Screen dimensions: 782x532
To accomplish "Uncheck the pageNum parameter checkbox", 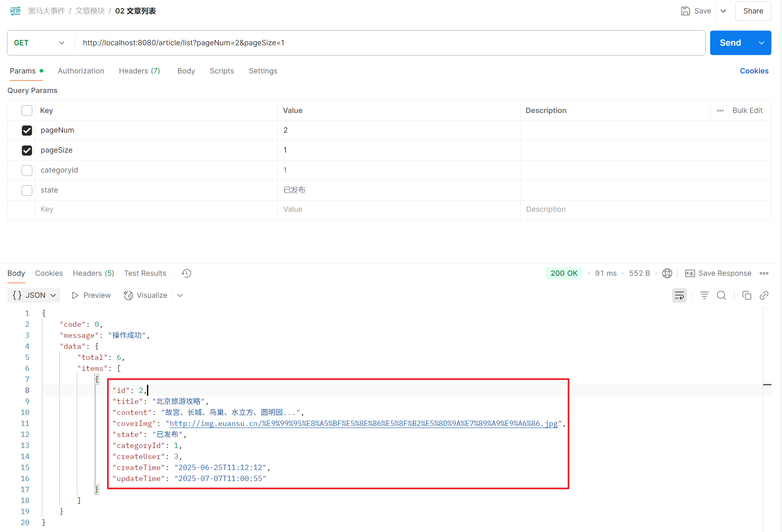I will click(x=27, y=131).
